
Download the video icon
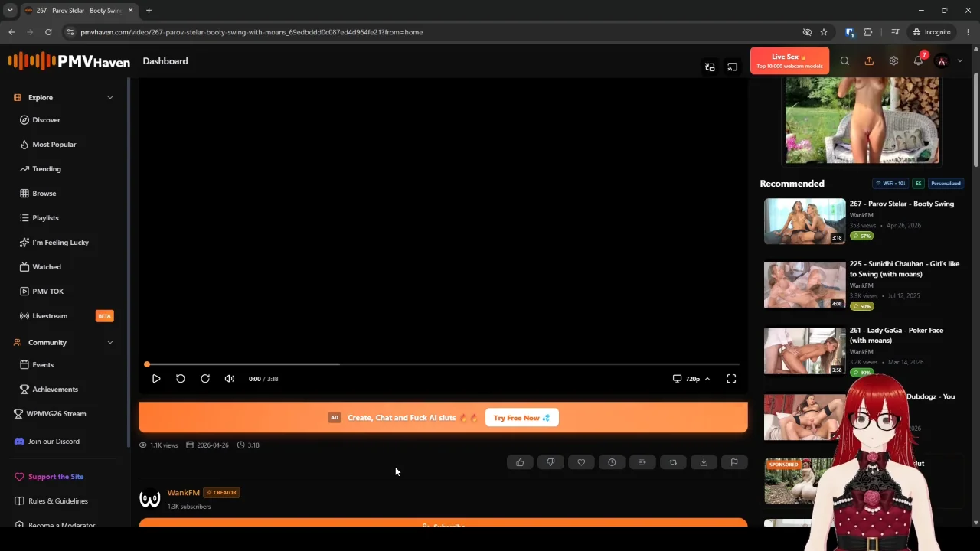pos(704,462)
